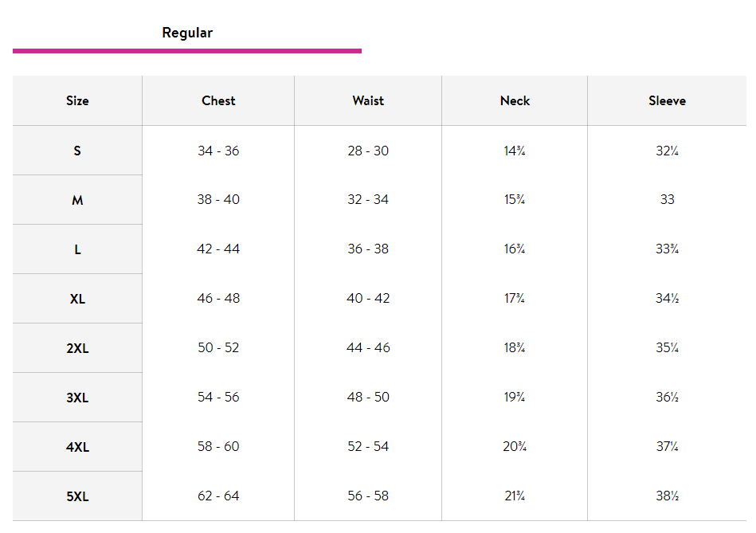Click the Chest column header
Screen dimensions: 756x533
pyautogui.click(x=218, y=101)
